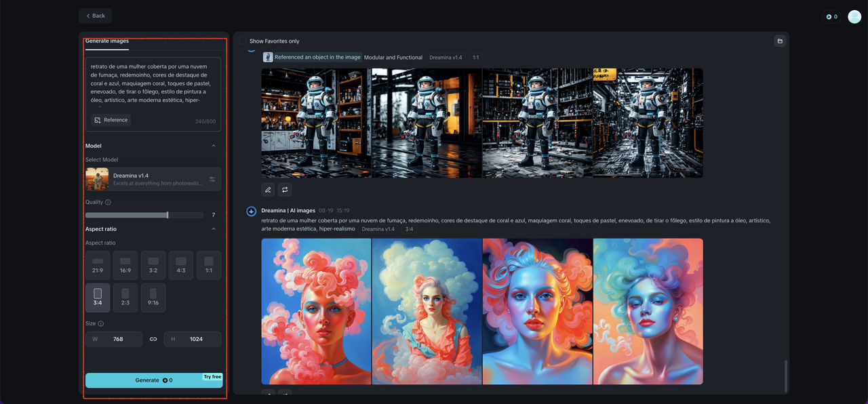Select the 16:9 aspect ratio
This screenshot has height=404, width=868.
[125, 265]
